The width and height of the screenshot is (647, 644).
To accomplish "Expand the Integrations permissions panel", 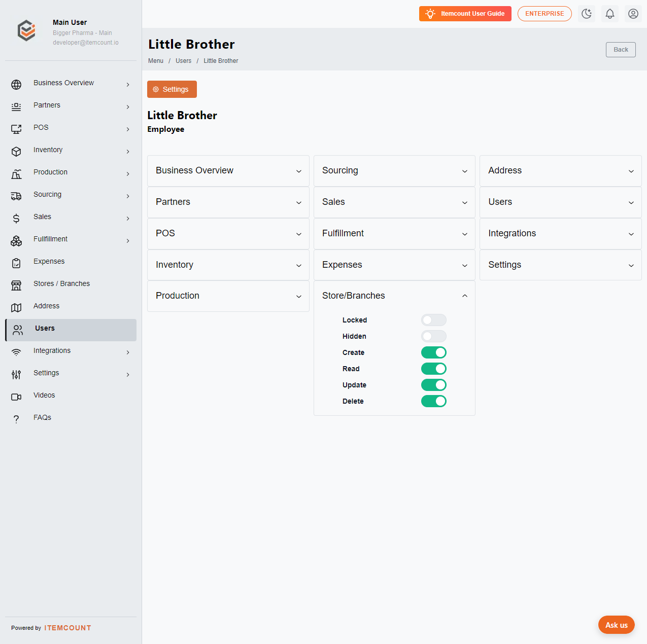I will [561, 234].
